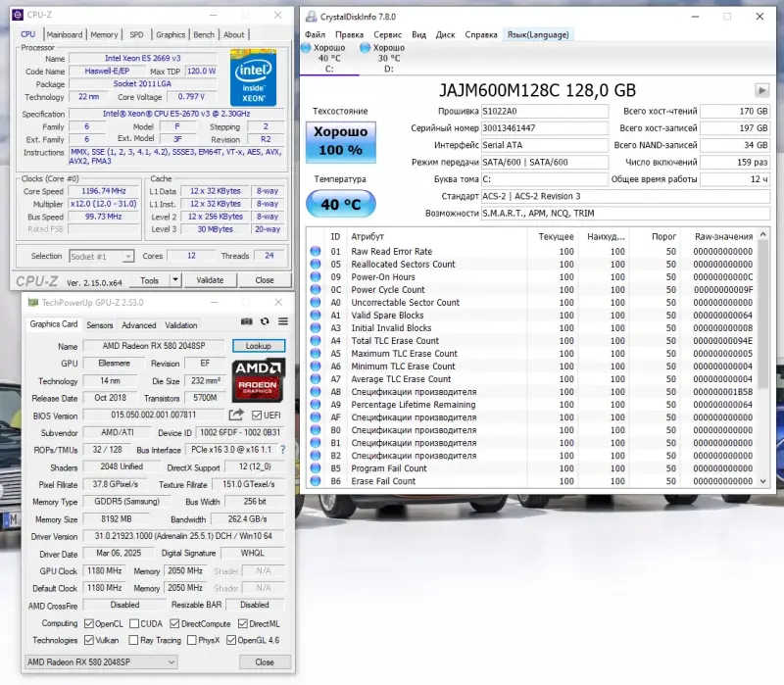Click the SMART list vertical scrollbar thumb

pos(763,314)
